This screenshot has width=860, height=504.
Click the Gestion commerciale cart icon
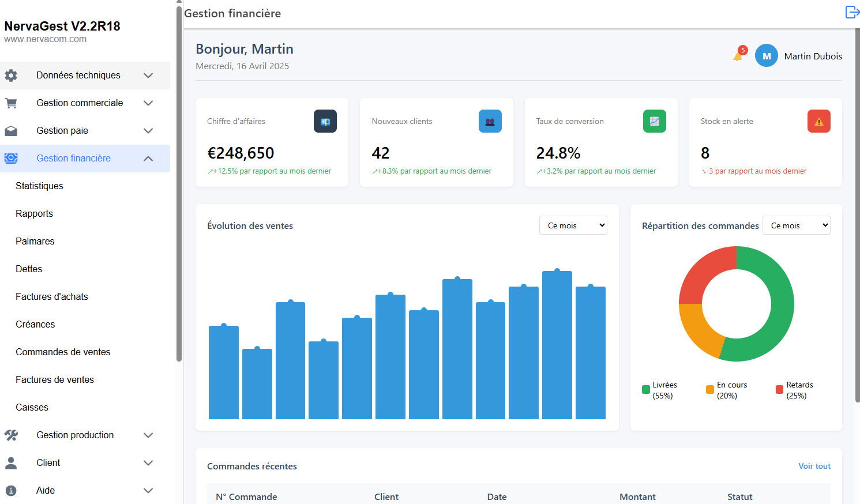click(x=12, y=103)
